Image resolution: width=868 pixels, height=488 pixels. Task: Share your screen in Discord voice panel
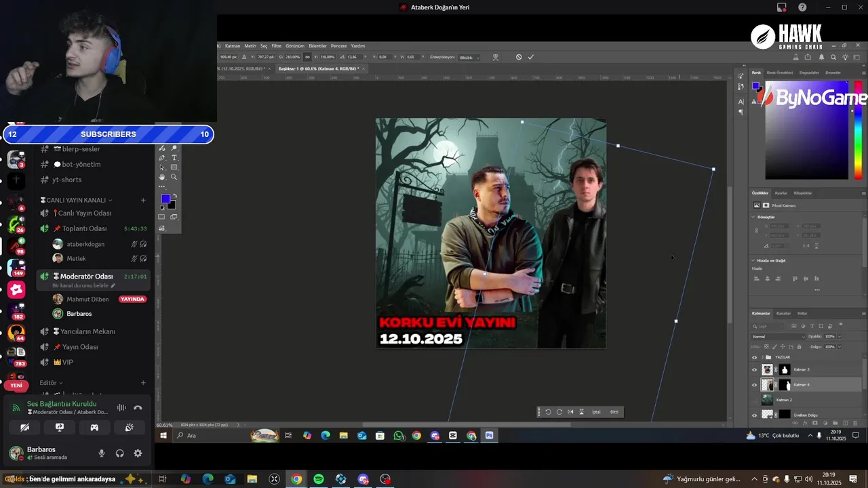(x=60, y=427)
